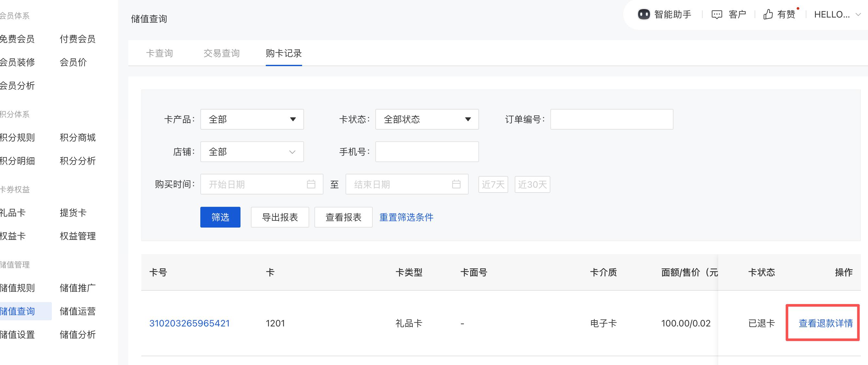Open the 卡状态 dropdown
868x365 pixels.
427,119
